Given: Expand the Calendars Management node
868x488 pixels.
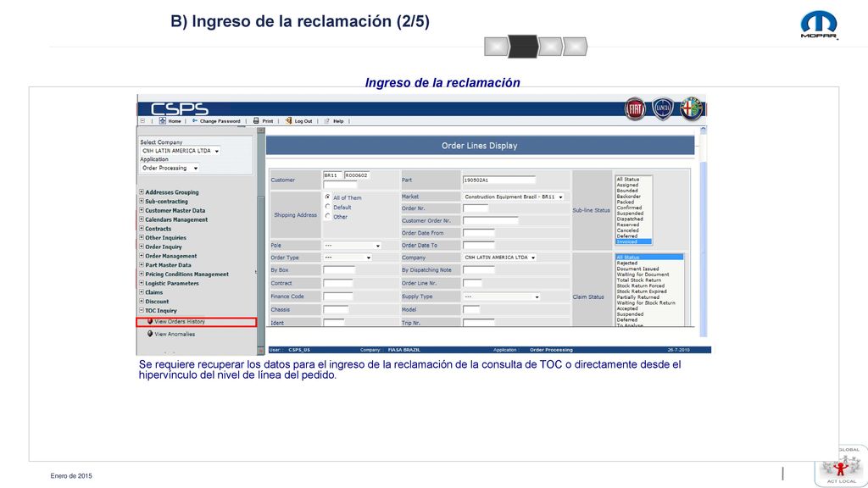Looking at the screenshot, I should click(142, 219).
